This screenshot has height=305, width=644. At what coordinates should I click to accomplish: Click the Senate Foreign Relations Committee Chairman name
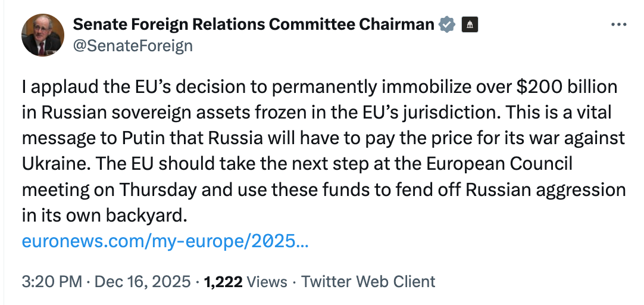click(254, 24)
